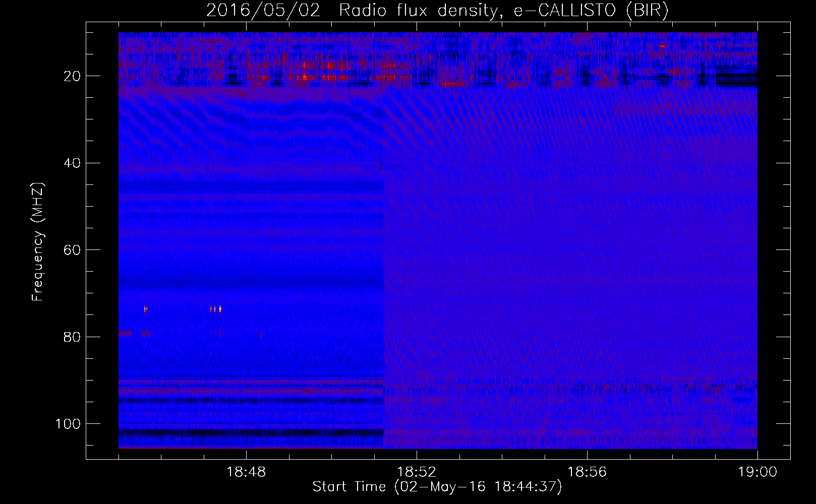Click the 18:48 time tick label
This screenshot has height=504, width=816.
click(x=246, y=472)
